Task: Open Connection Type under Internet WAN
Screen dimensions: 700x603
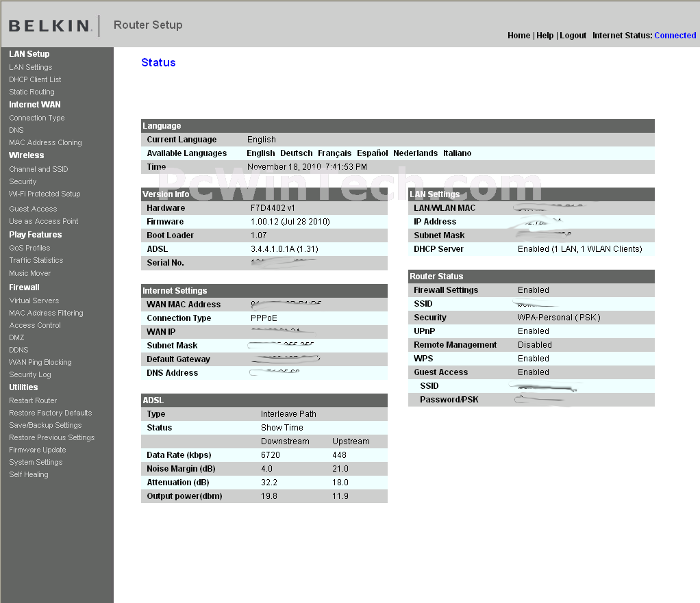Action: coord(36,118)
